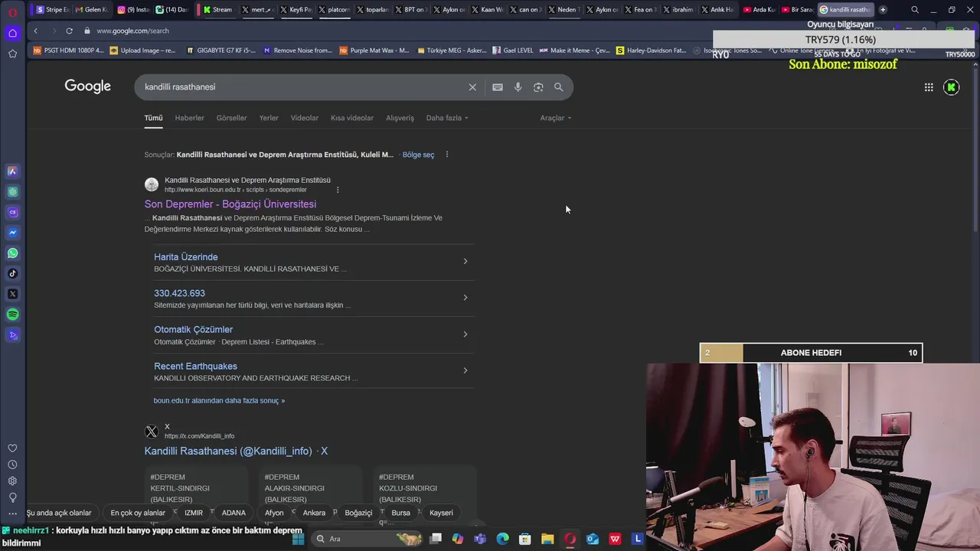Viewport: 980px width, 551px height.
Task: Open the Google account avatar menu
Action: tap(952, 87)
